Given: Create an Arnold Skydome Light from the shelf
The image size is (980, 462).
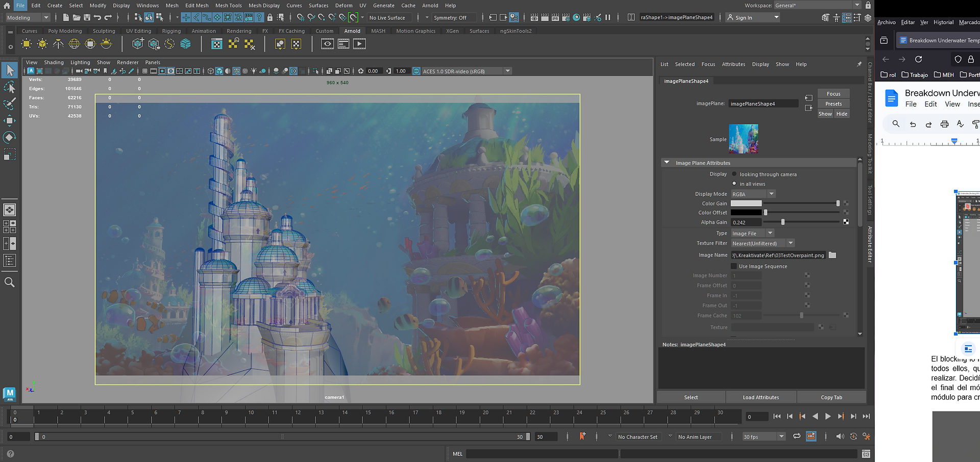Looking at the screenshot, I should tap(75, 44).
